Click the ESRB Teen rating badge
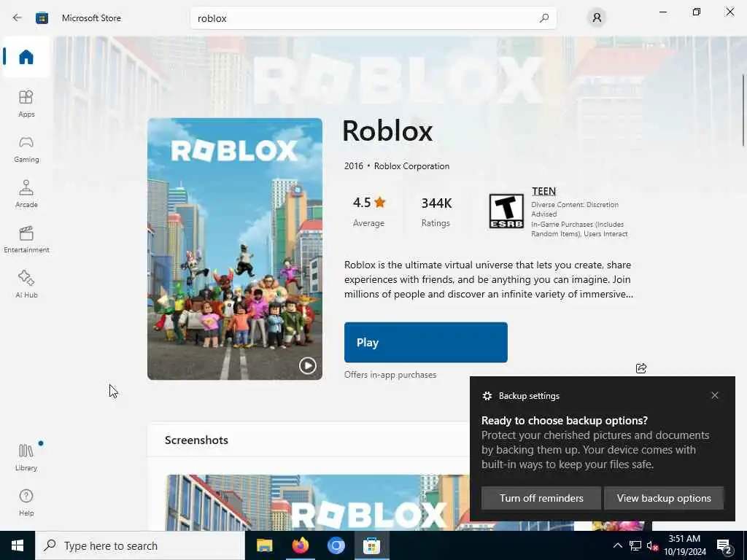Screen dimensions: 747x560 [506, 211]
